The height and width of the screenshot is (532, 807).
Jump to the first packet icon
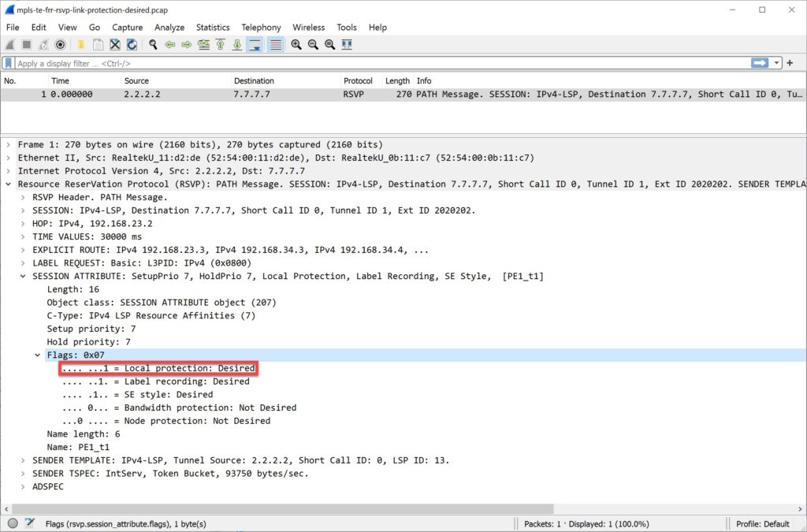(221, 45)
